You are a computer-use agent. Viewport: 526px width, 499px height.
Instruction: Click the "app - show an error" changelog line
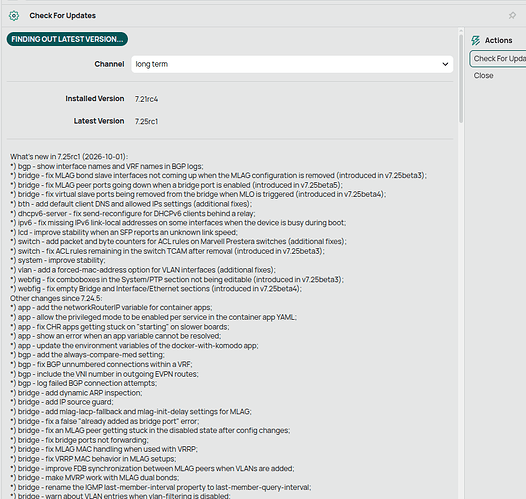(115, 336)
